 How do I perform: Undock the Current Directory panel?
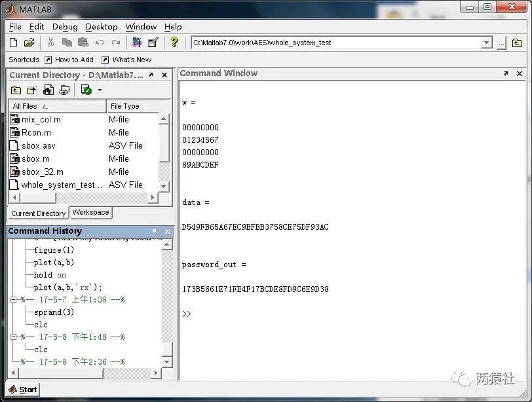click(151, 75)
